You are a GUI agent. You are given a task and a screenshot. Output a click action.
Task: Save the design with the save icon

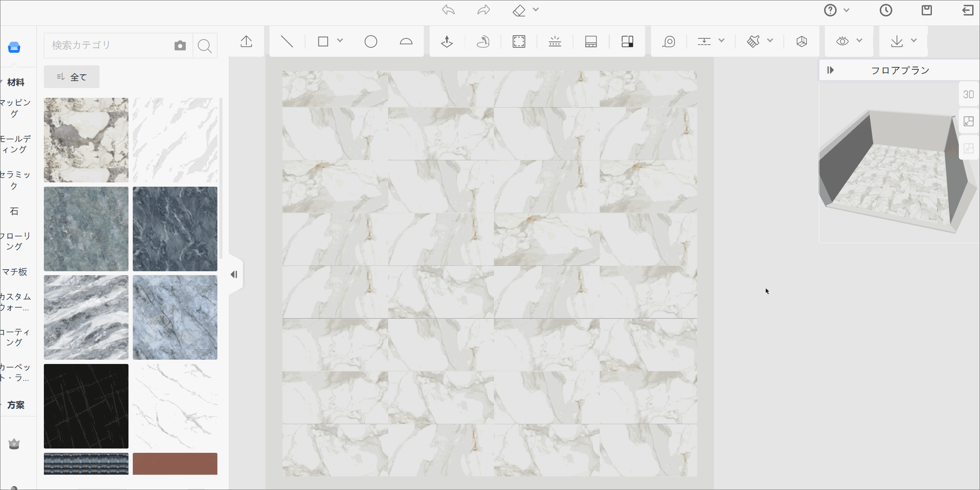click(927, 10)
